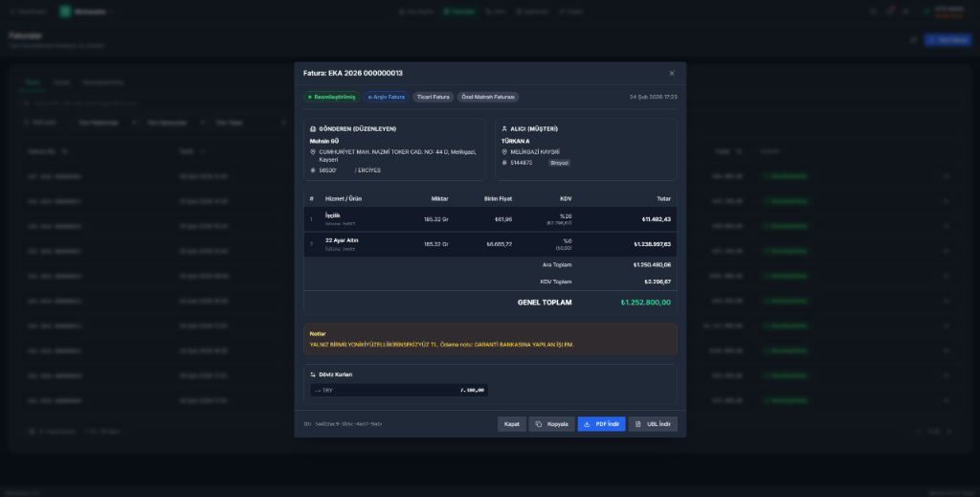Click the UBL İndir button

653,423
